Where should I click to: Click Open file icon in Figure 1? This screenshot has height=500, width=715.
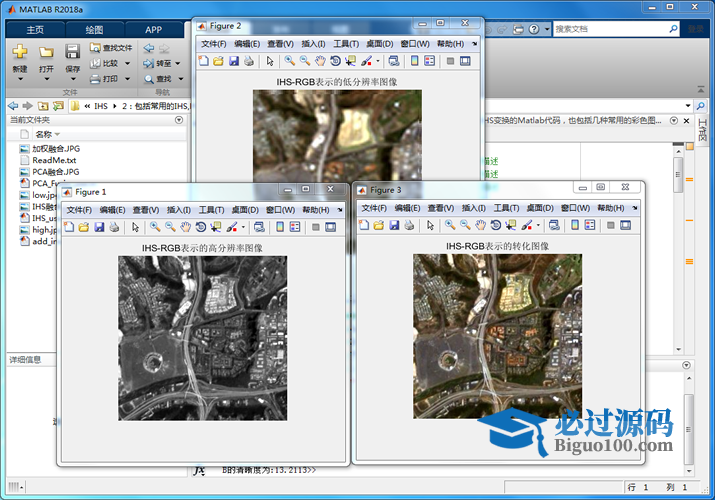tap(84, 227)
